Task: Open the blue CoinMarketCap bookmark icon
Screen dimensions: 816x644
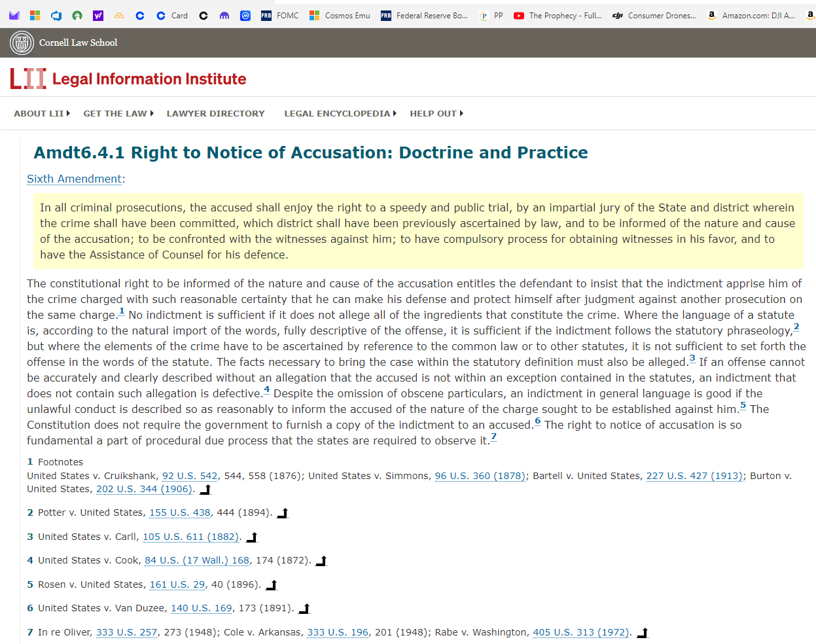Action: [245, 16]
